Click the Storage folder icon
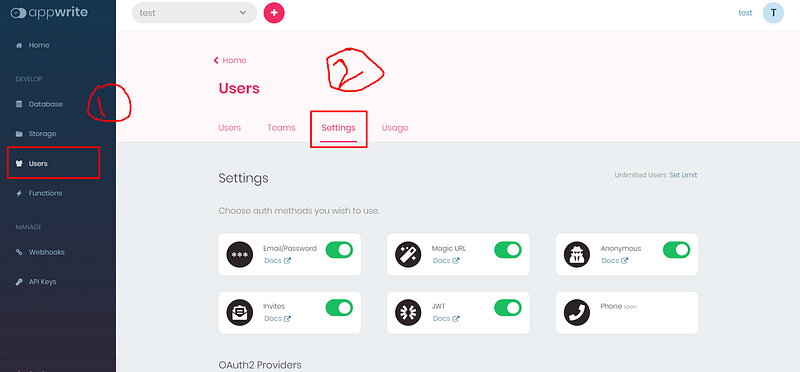This screenshot has width=800, height=372. tap(19, 134)
